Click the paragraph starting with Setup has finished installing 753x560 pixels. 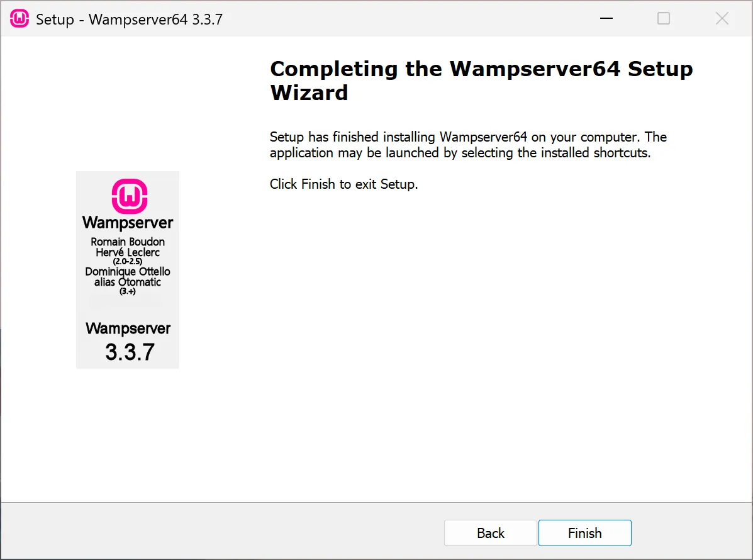point(468,145)
